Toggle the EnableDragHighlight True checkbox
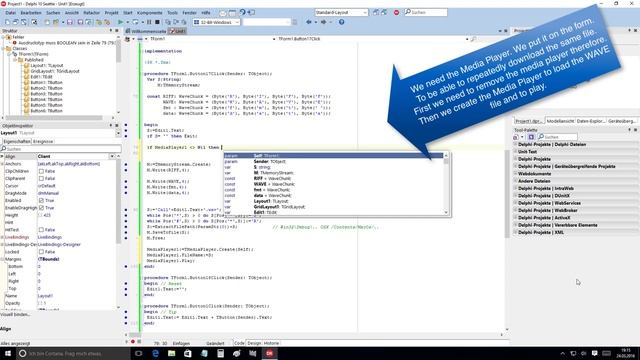This screenshot has width=640, height=360. click(41, 208)
